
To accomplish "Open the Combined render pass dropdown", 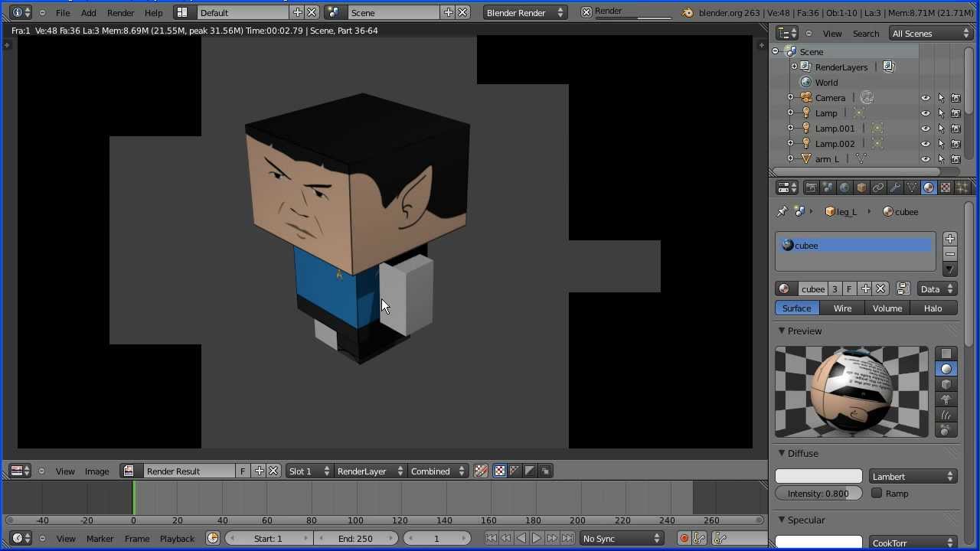I will point(437,471).
